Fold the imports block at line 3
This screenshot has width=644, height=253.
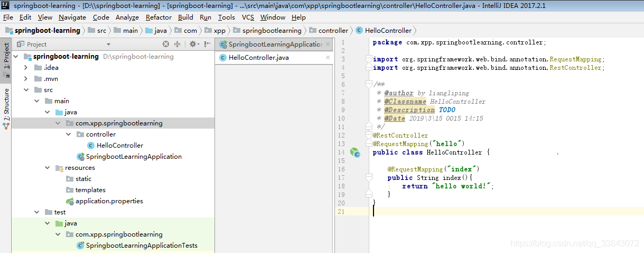click(368, 59)
